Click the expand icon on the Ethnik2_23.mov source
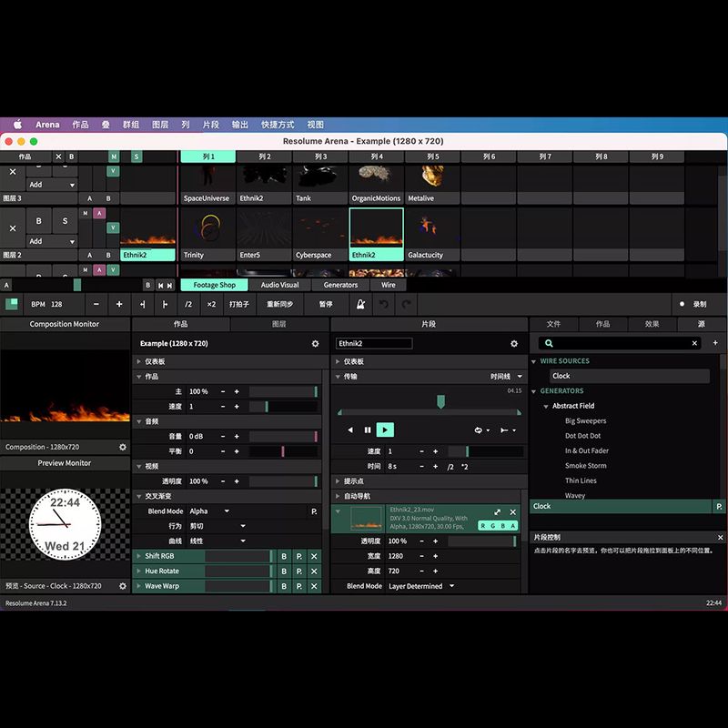728x728 pixels. [x=498, y=512]
